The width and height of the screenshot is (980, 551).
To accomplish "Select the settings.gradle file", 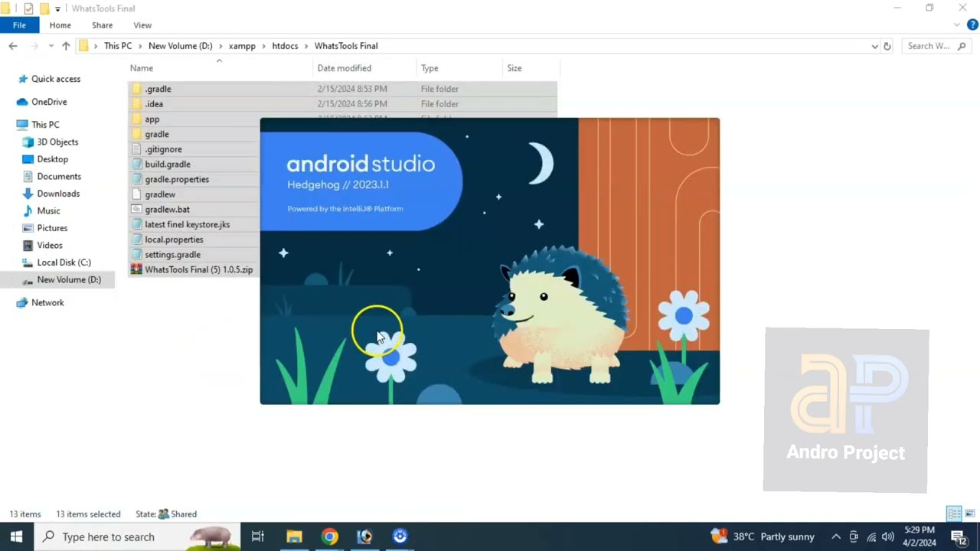I will point(172,254).
